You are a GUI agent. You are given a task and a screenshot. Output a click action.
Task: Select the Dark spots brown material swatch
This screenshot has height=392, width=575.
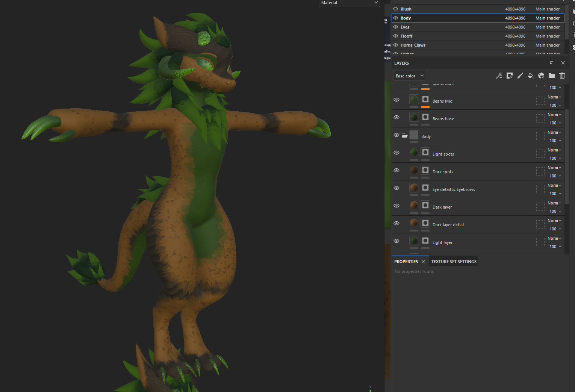414,170
